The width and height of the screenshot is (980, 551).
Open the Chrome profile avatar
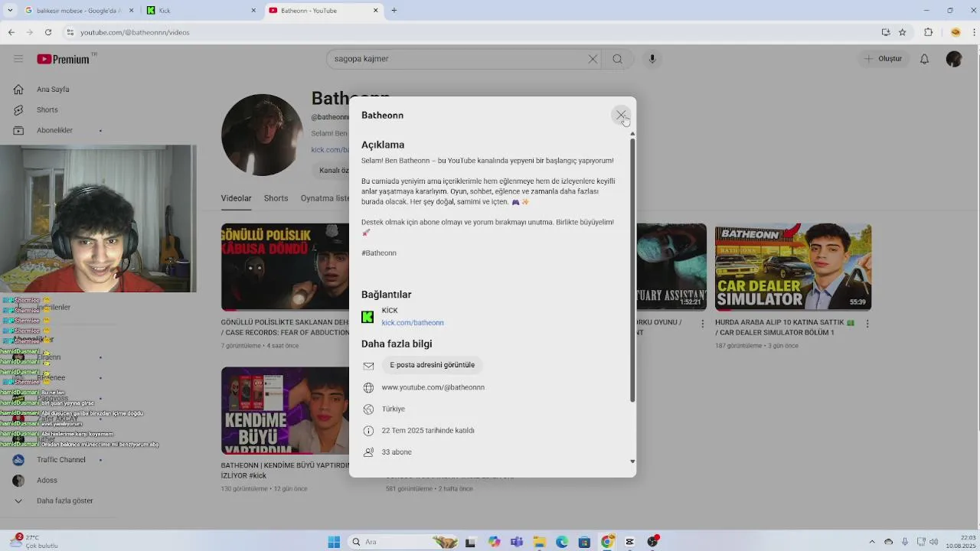pyautogui.click(x=955, y=32)
